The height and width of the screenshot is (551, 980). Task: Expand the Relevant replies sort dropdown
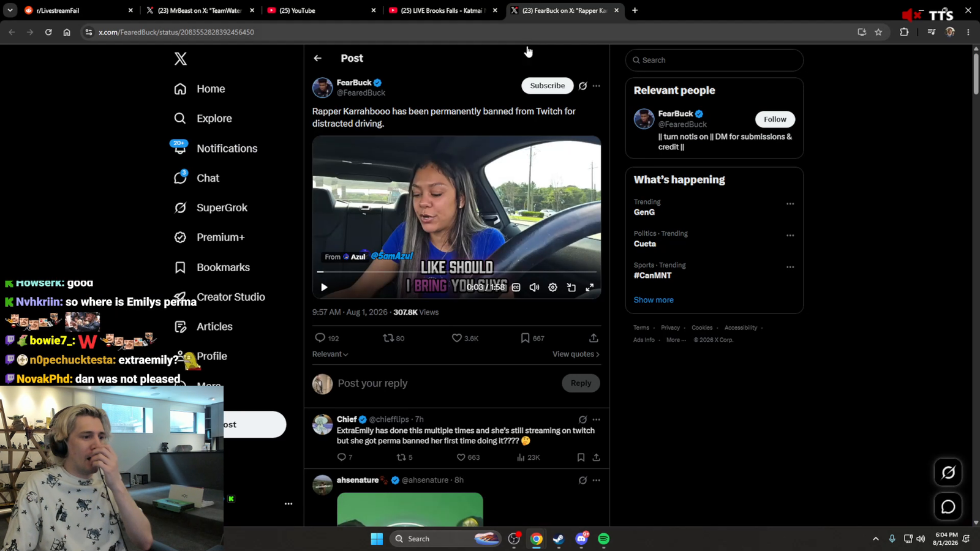(330, 354)
